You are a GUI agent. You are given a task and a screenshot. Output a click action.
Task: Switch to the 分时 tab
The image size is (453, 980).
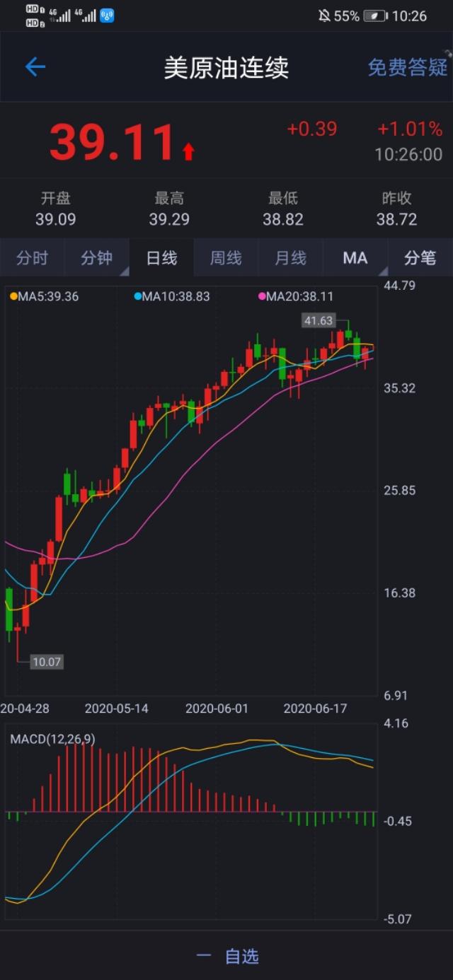32,258
